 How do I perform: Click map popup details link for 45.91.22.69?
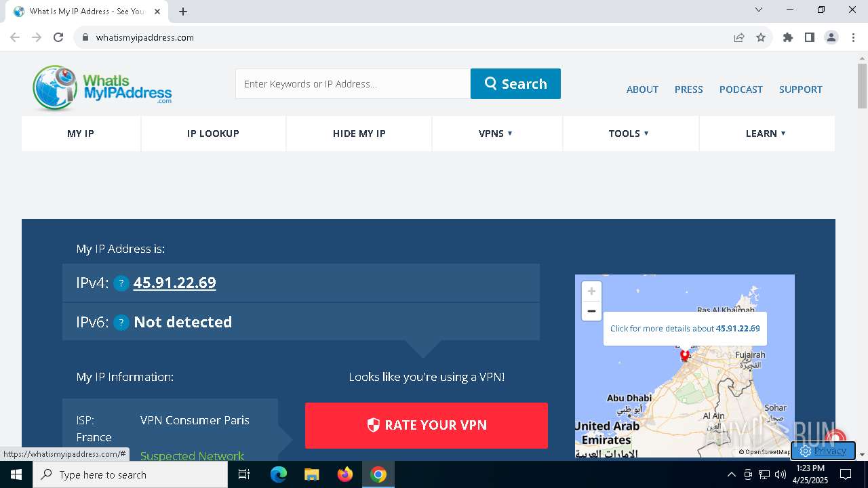(685, 328)
